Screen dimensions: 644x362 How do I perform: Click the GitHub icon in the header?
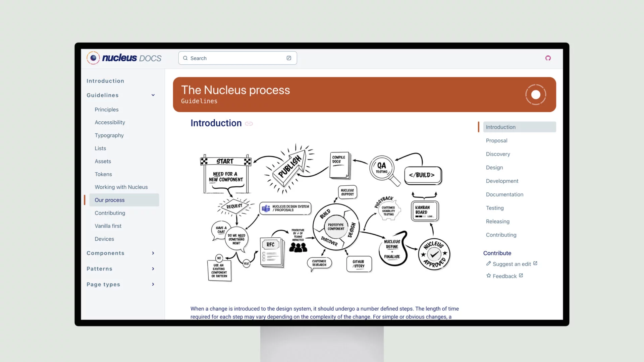548,58
